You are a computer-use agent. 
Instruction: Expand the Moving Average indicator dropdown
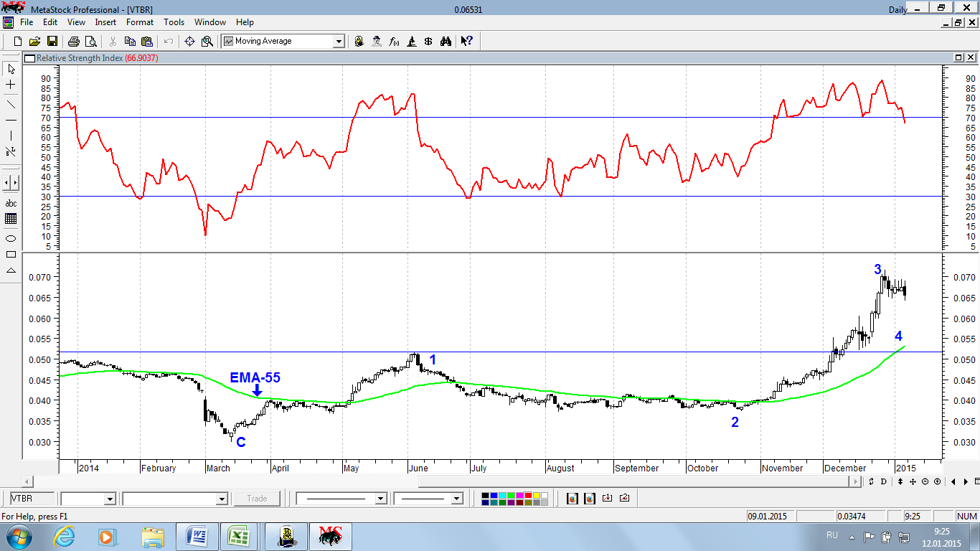(339, 42)
